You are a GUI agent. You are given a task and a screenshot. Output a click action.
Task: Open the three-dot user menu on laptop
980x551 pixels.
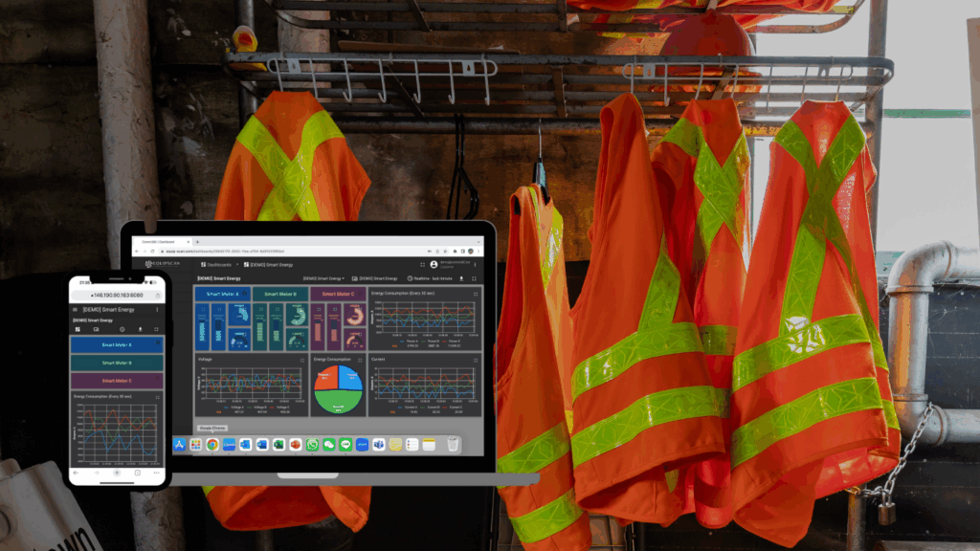pyautogui.click(x=475, y=264)
